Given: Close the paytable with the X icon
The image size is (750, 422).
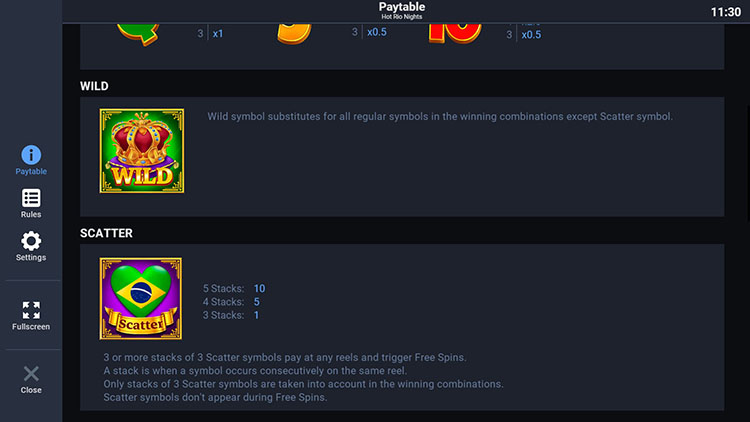Looking at the screenshot, I should coord(31,375).
